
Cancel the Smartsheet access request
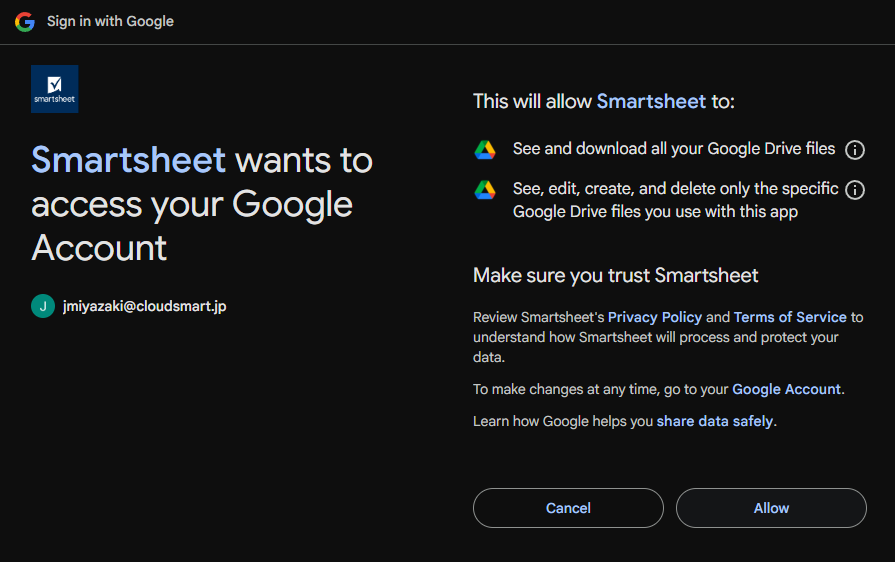coord(568,508)
